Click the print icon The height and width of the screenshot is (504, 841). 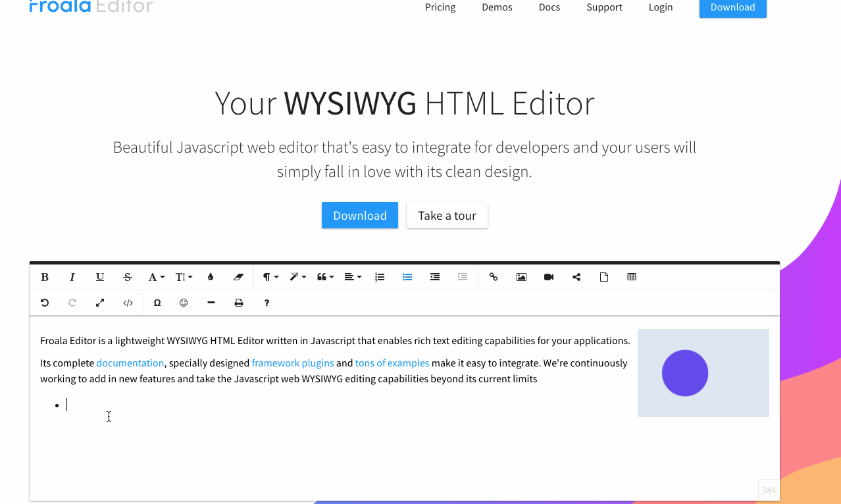click(239, 303)
